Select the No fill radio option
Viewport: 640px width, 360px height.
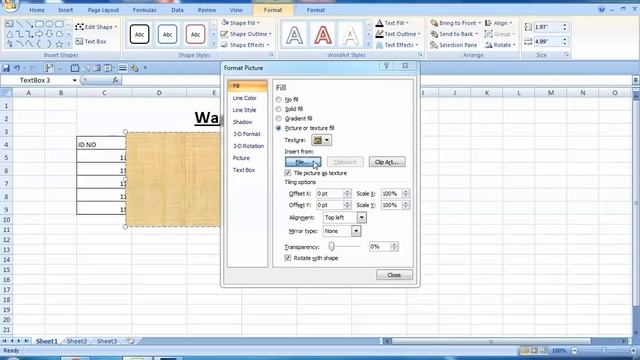click(x=279, y=100)
